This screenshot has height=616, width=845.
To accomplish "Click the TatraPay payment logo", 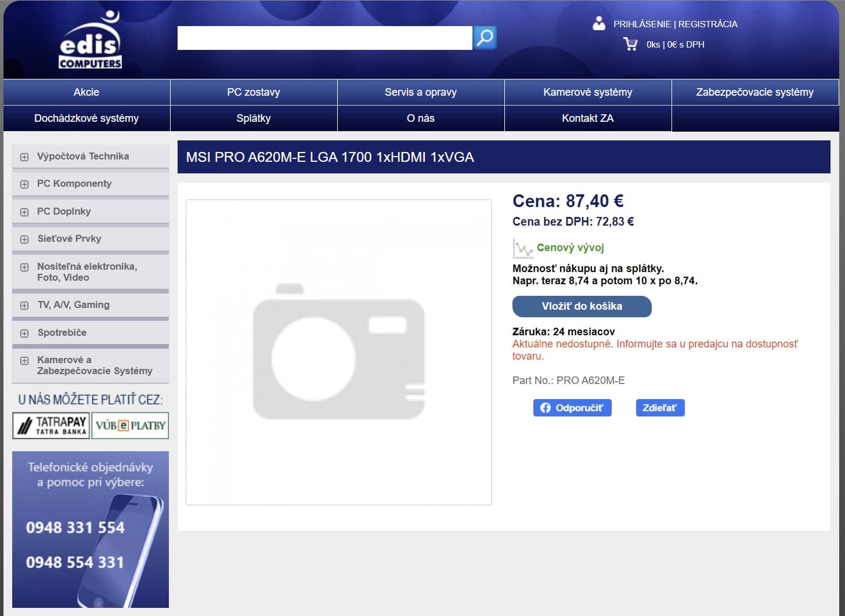I will click(x=51, y=426).
